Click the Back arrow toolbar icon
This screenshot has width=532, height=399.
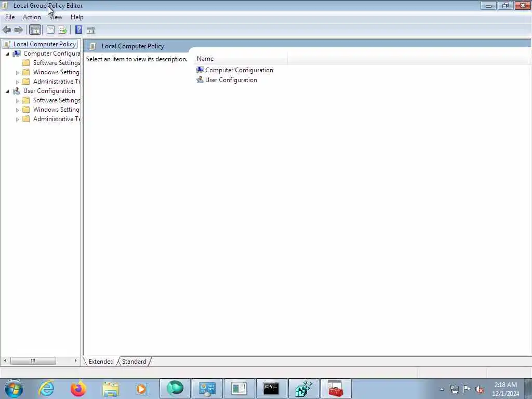[6, 30]
